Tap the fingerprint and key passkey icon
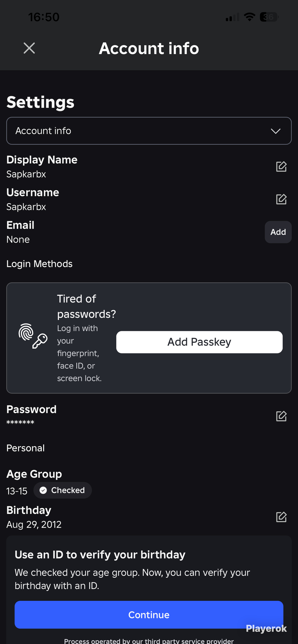Screen dimensions: 298x644 33,336
